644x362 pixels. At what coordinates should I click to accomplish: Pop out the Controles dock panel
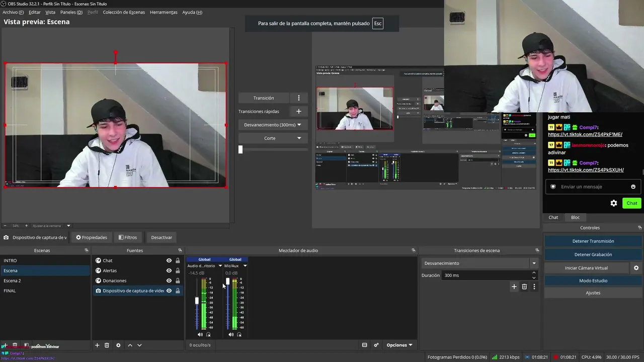(x=639, y=228)
